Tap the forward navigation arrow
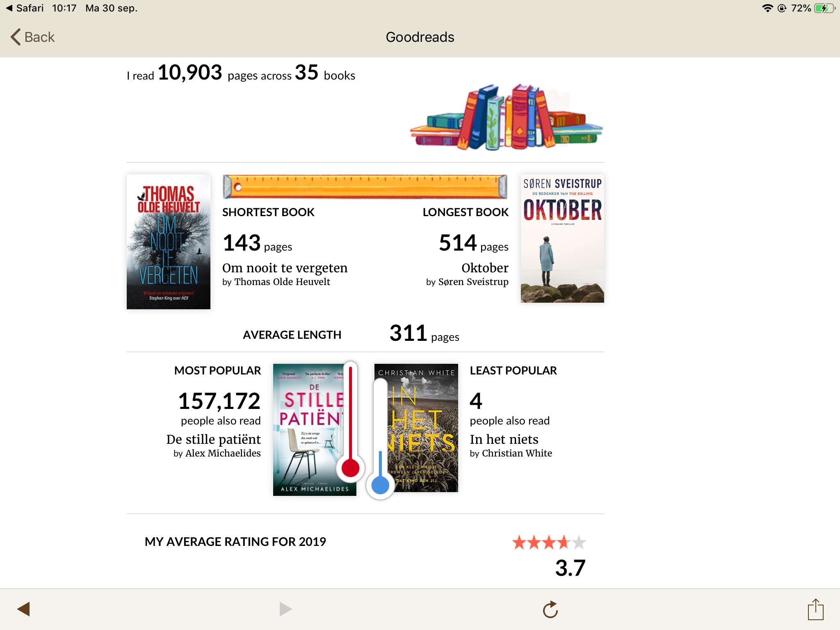 (285, 609)
